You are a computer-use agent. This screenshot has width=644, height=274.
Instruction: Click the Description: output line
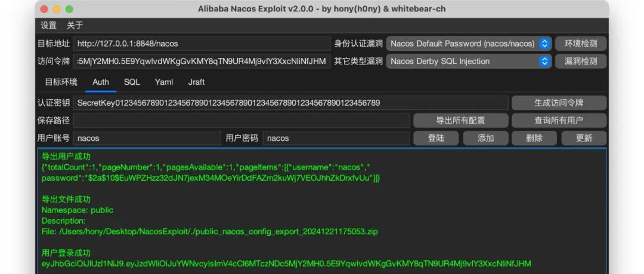64,221
